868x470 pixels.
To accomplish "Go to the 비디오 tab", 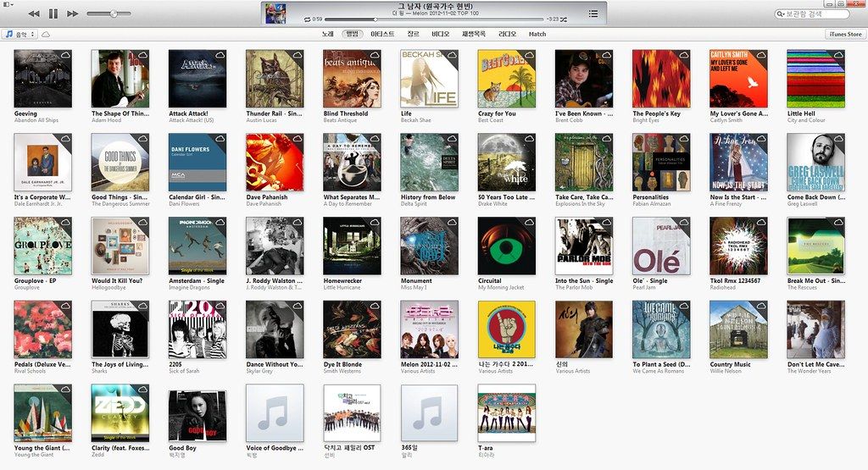I will pos(441,34).
